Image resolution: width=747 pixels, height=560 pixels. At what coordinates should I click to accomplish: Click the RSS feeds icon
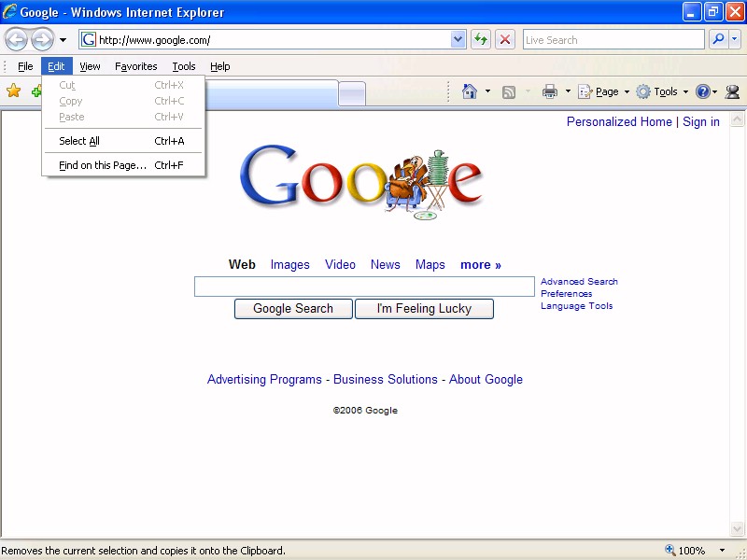point(509,91)
